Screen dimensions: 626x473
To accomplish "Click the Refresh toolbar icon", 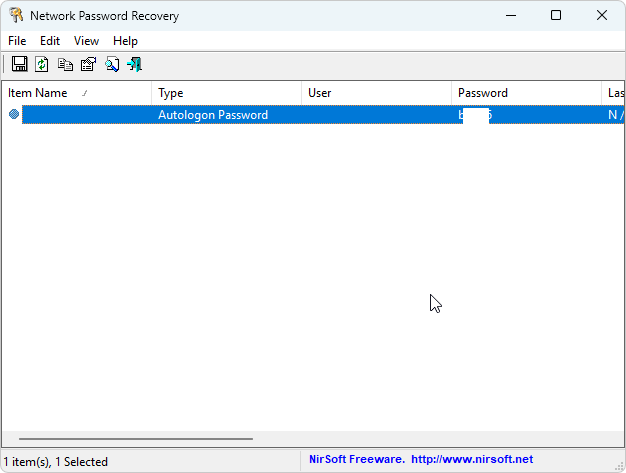I will [42, 64].
